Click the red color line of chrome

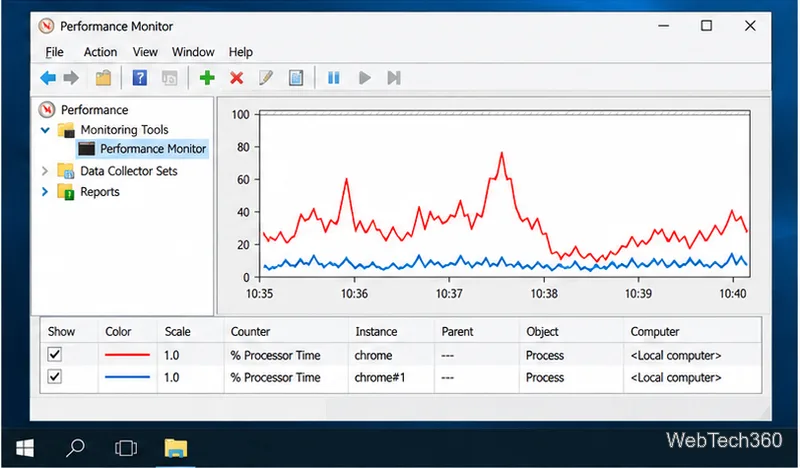(127, 355)
